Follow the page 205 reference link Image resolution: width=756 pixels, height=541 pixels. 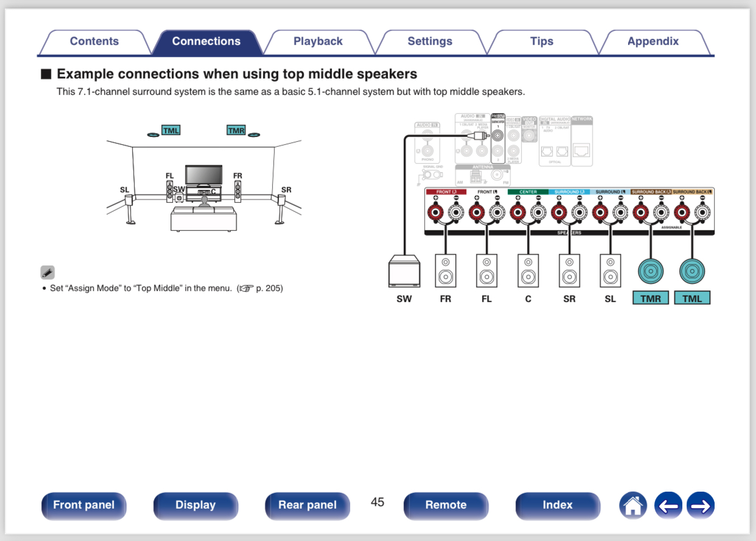tap(262, 288)
